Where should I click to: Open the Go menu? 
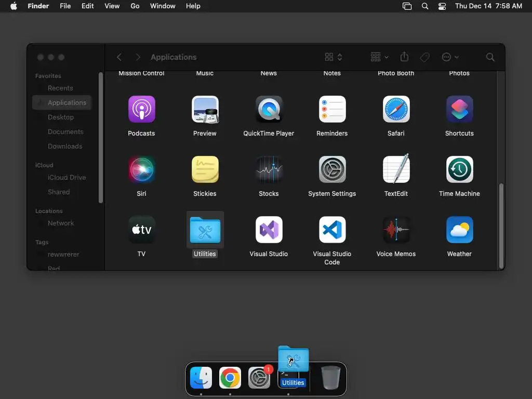135,6
